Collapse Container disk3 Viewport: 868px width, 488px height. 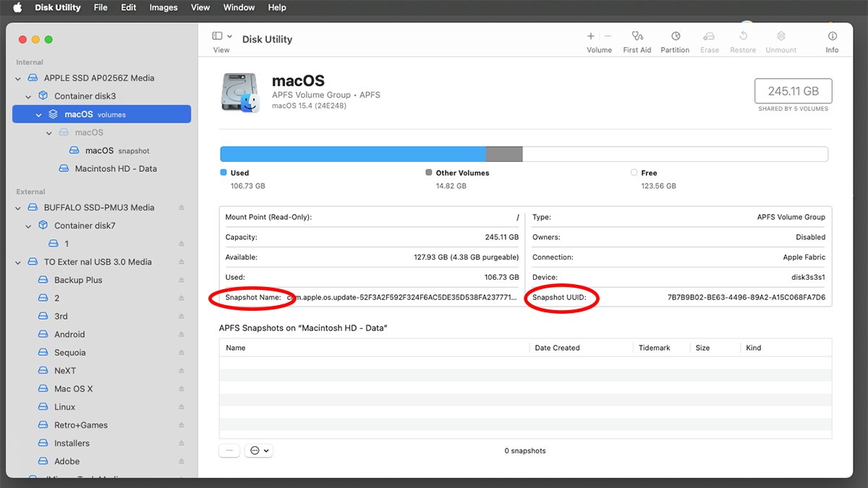point(28,96)
